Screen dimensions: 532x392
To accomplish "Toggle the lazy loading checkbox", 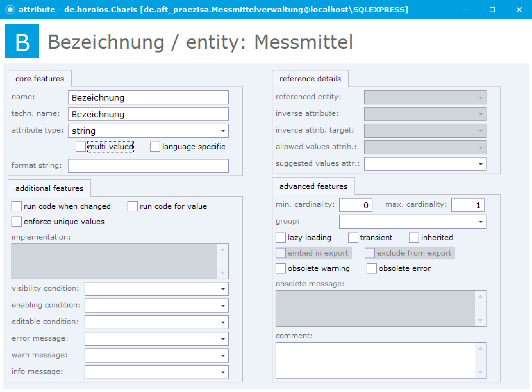I will tap(281, 238).
